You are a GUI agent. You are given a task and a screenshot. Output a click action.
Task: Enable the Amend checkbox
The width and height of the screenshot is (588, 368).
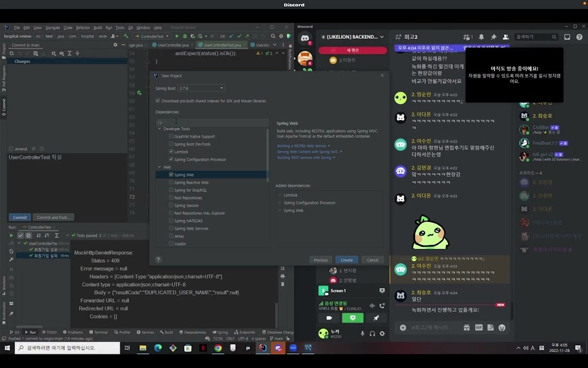coord(11,149)
